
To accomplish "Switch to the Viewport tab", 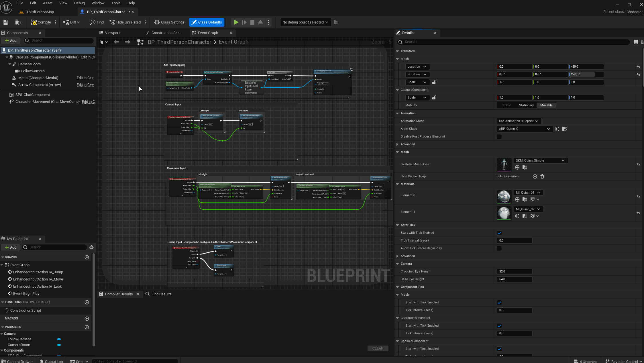I will point(112,33).
